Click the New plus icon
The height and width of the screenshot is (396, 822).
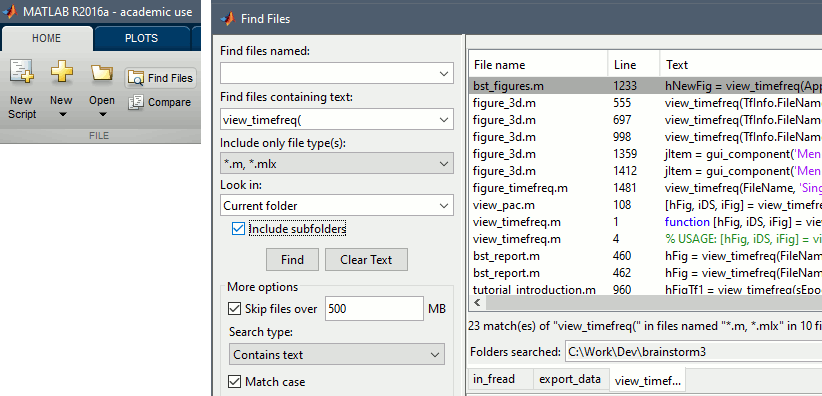(61, 71)
